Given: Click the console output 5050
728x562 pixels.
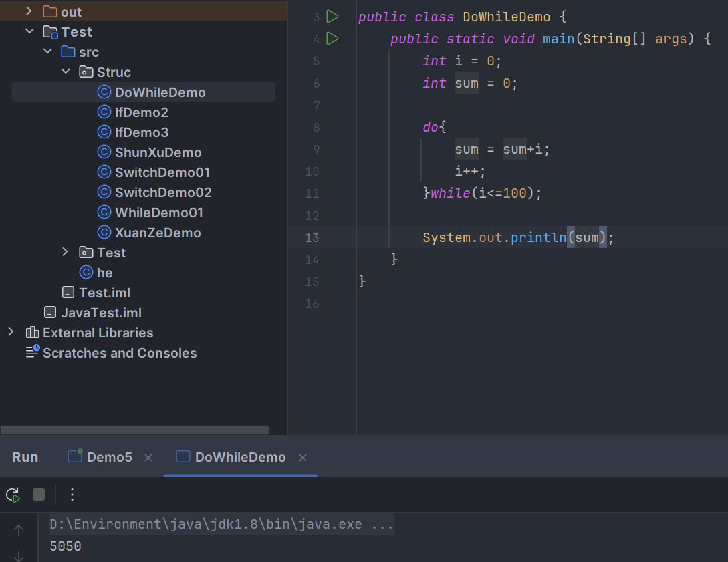Looking at the screenshot, I should pos(66,546).
